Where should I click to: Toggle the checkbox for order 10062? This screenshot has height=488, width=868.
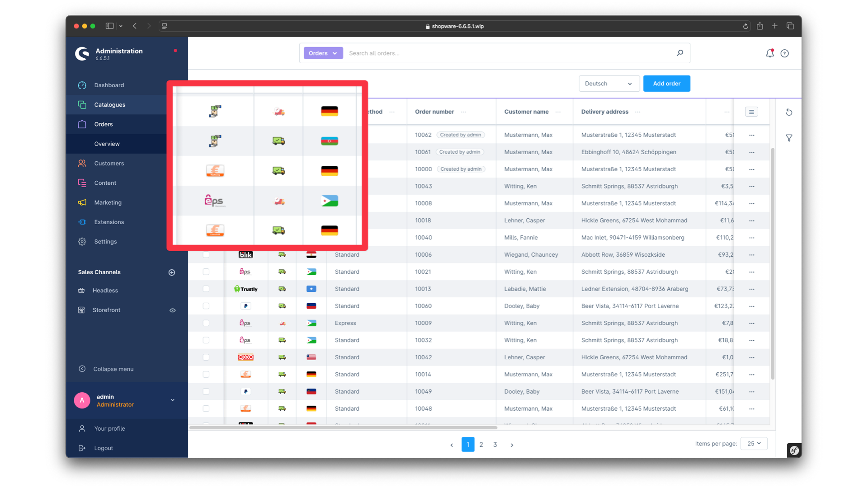pos(206,135)
